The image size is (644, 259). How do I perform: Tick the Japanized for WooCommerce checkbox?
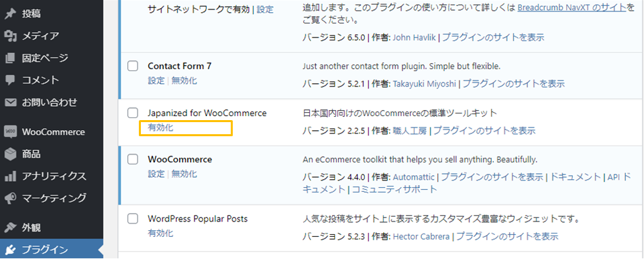(x=133, y=113)
